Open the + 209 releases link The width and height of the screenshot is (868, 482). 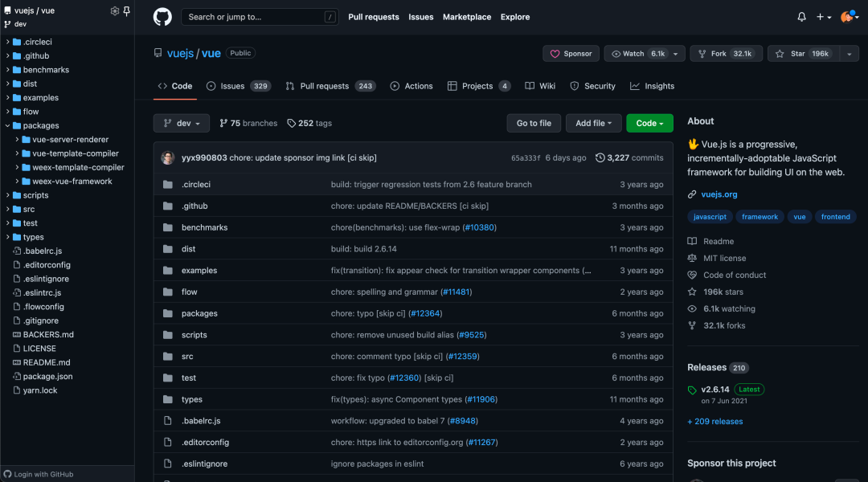tap(714, 422)
